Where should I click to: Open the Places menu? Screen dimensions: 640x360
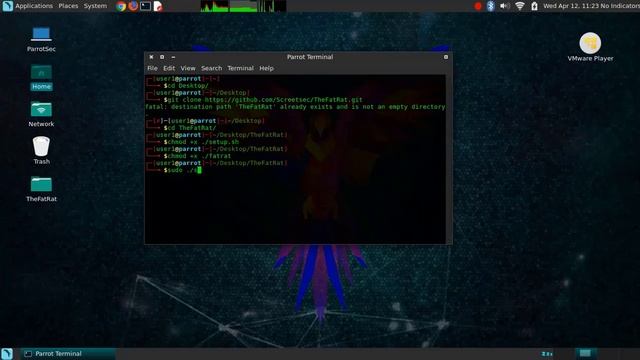(68, 6)
